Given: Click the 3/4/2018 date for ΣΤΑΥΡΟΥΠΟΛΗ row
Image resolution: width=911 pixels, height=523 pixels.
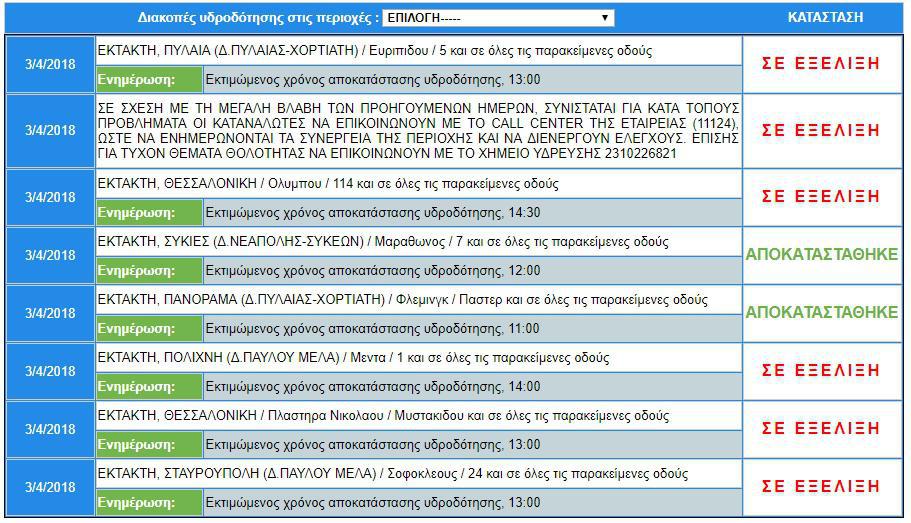Looking at the screenshot, I should [x=50, y=488].
